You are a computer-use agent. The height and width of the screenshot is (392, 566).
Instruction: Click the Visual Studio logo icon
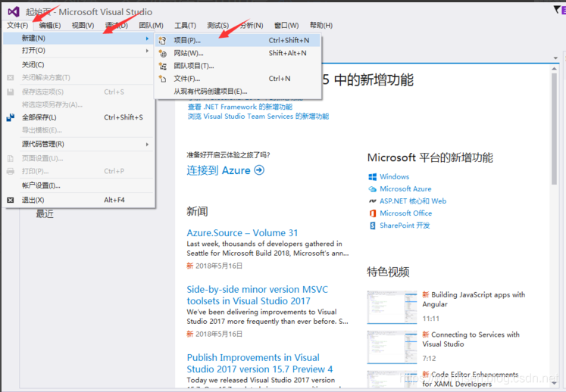pos(14,12)
